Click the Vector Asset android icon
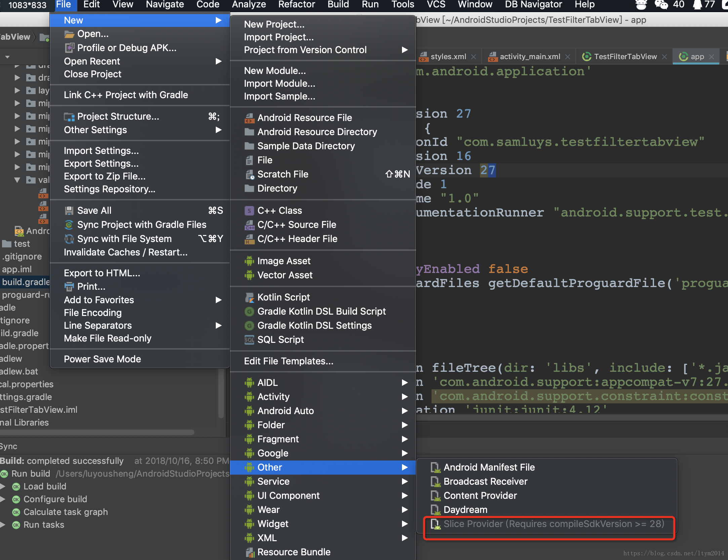728x560 pixels. click(x=249, y=275)
